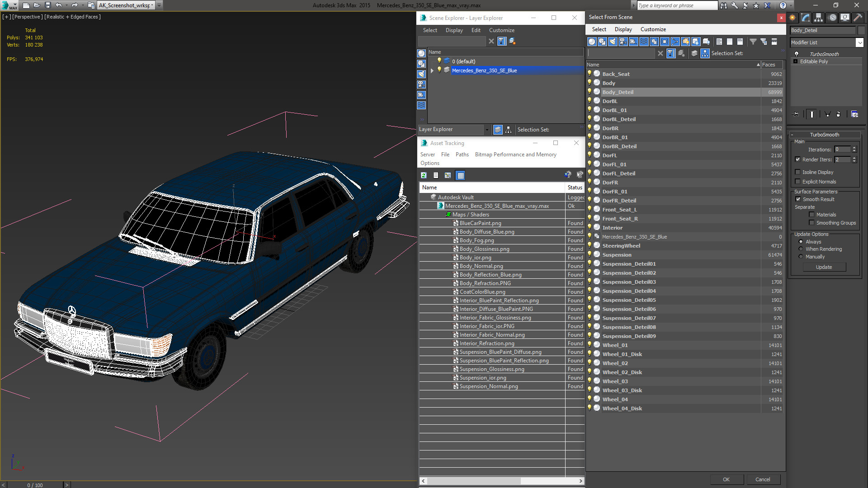The image size is (868, 488).
Task: Switch Asset Tracking to table view icon
Action: (x=460, y=175)
